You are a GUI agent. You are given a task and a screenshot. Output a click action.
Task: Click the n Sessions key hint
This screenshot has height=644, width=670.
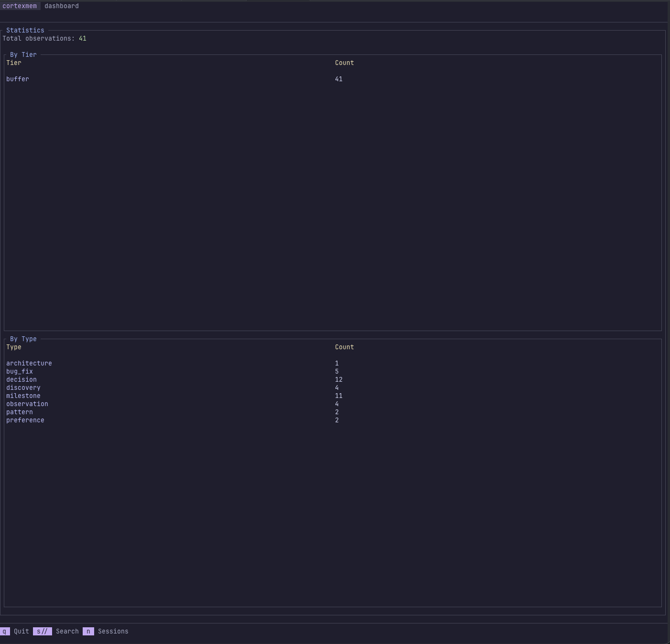(x=106, y=632)
